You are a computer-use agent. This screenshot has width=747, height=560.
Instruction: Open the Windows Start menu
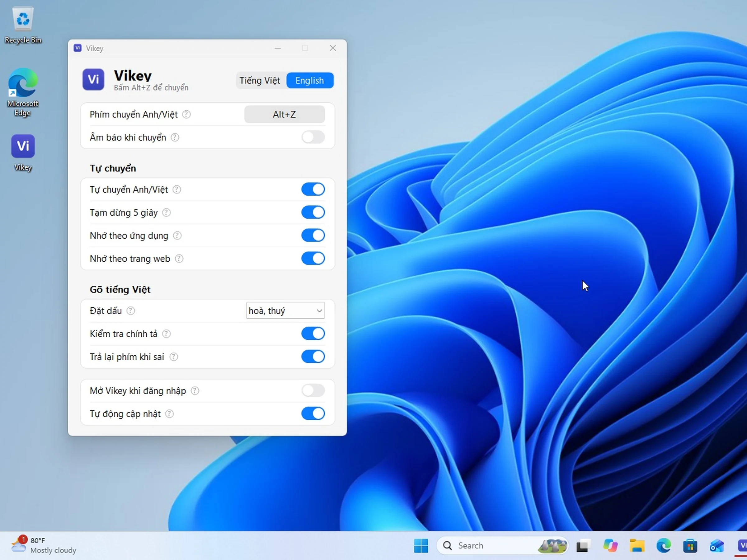(421, 545)
